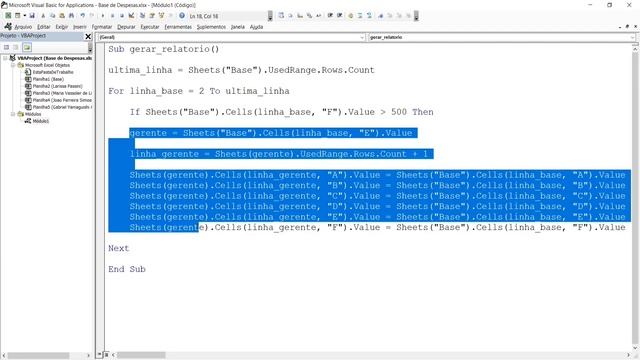Click the Paste icon in the toolbar
This screenshot has width=640, height=360.
point(62,16)
